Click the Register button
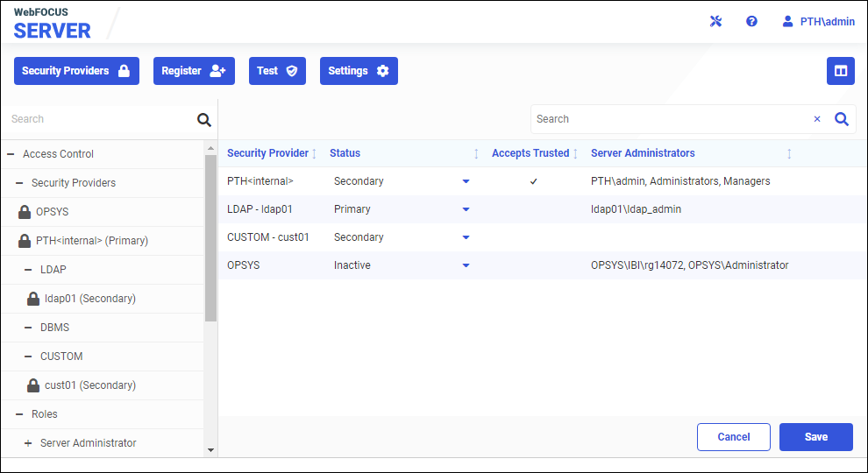This screenshot has height=473, width=868. tap(194, 71)
